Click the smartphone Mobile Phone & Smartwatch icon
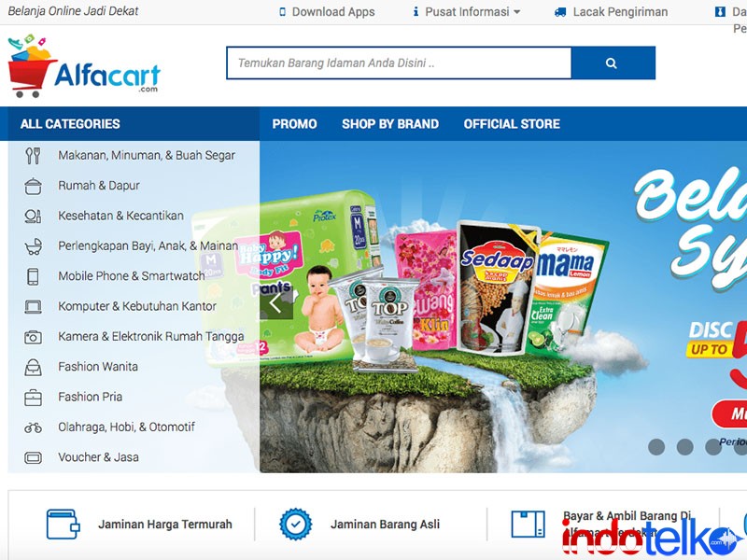Viewport: 747px width, 560px height. click(33, 276)
